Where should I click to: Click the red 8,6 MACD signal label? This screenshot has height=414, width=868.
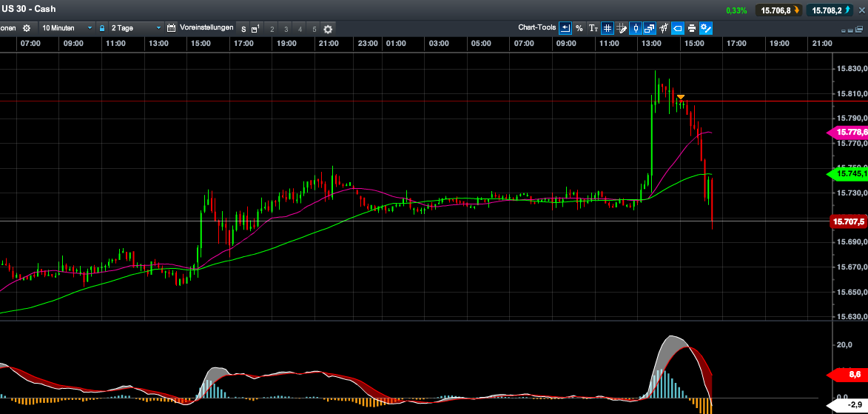pyautogui.click(x=847, y=375)
